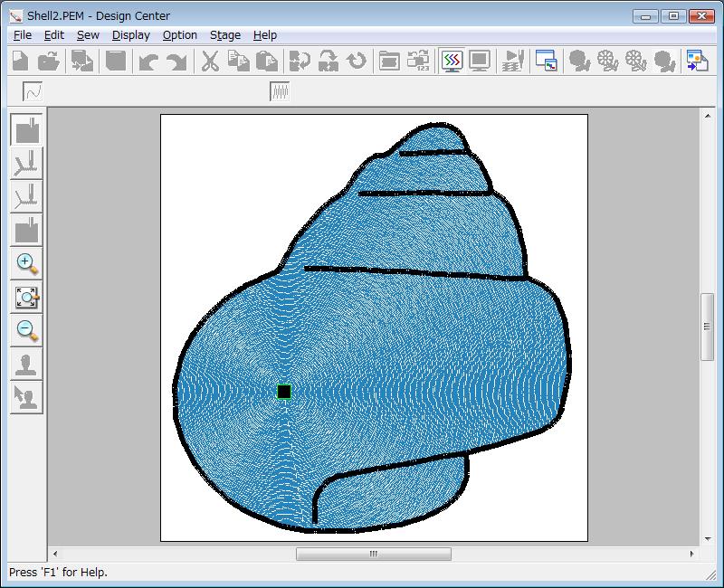
Task: Toggle the line sew curve button
Action: (33, 91)
